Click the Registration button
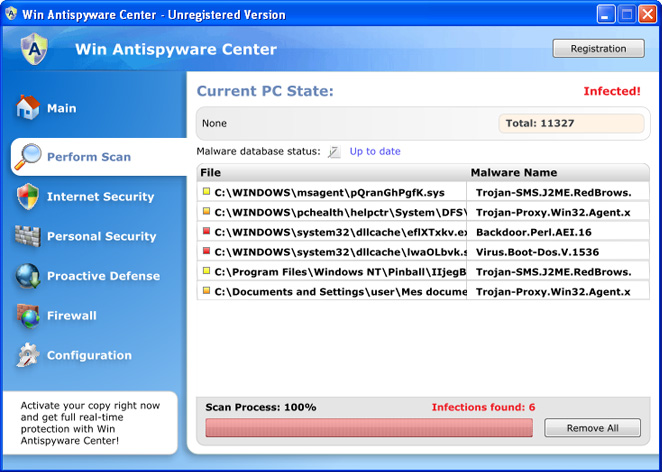 (x=598, y=49)
